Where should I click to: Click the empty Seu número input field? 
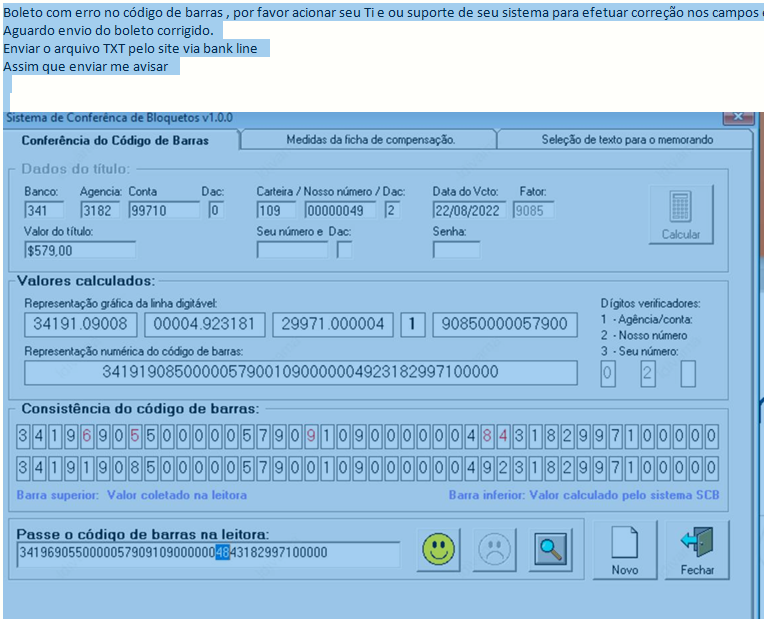[292, 250]
